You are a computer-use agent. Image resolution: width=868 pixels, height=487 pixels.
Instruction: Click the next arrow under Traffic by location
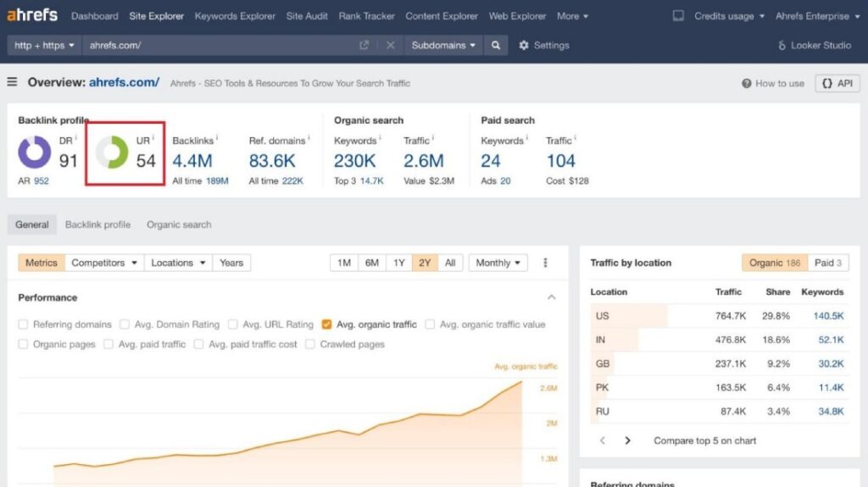(x=627, y=440)
